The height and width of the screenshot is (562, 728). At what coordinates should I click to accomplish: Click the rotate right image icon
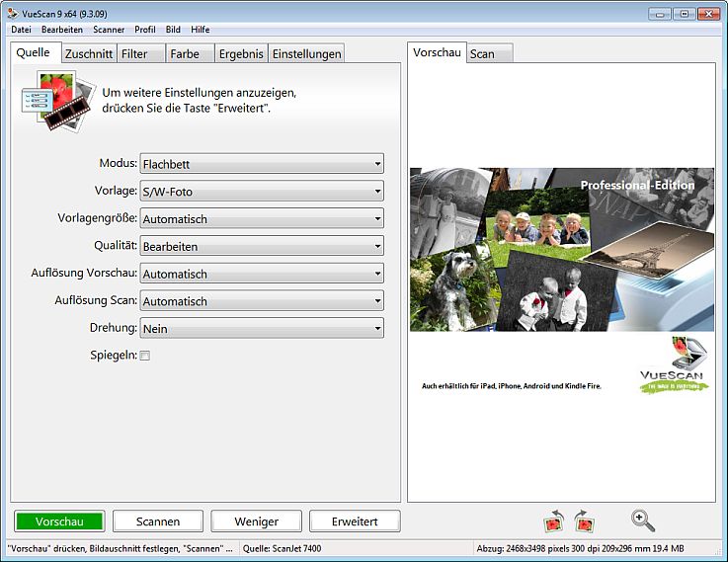click(584, 522)
